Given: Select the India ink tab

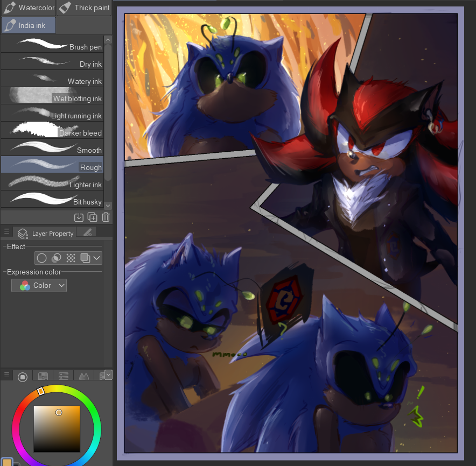Looking at the screenshot, I should [x=29, y=25].
